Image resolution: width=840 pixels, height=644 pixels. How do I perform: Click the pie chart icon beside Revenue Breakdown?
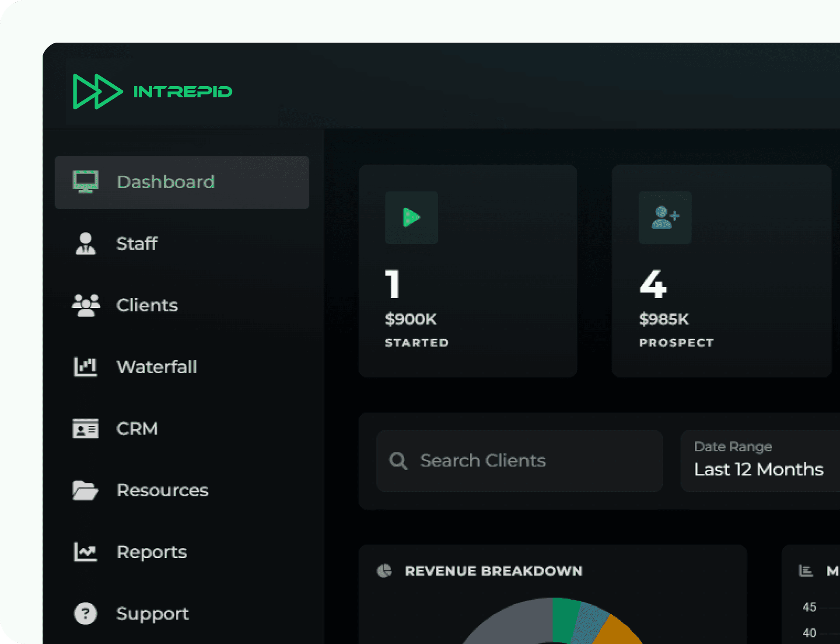pos(385,570)
